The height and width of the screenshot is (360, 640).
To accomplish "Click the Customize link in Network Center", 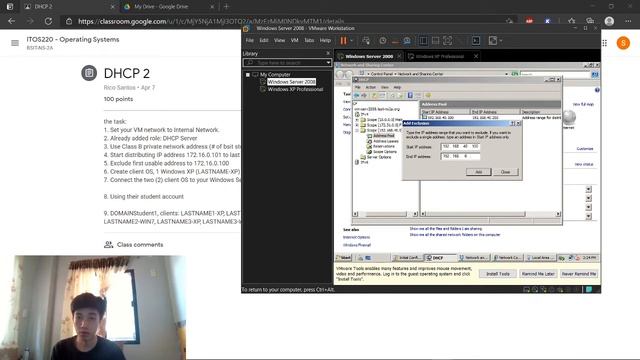I will click(584, 149).
